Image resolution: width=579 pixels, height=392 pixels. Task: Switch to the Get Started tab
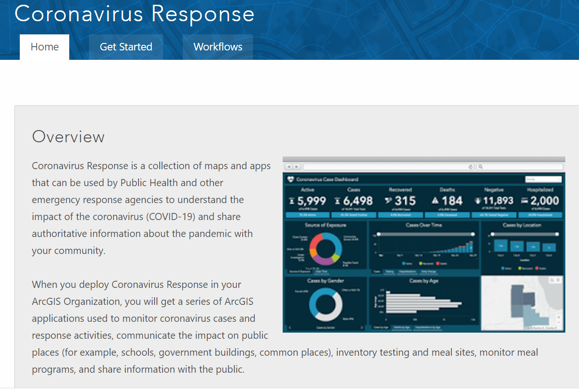(x=126, y=47)
